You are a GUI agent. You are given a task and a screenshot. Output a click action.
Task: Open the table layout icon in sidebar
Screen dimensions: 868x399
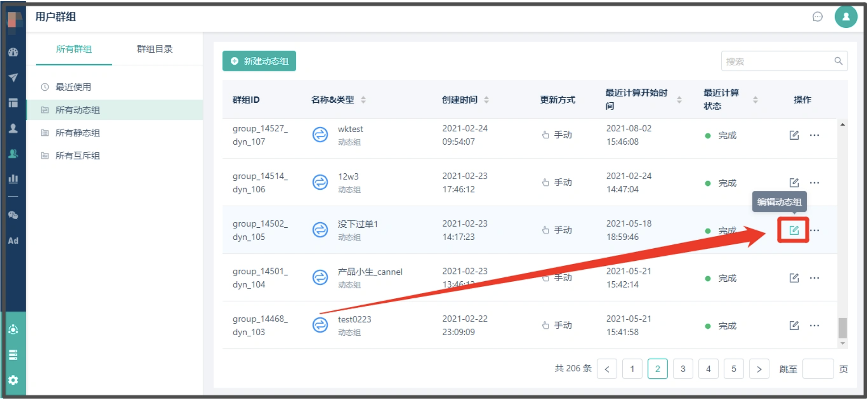pos(13,103)
